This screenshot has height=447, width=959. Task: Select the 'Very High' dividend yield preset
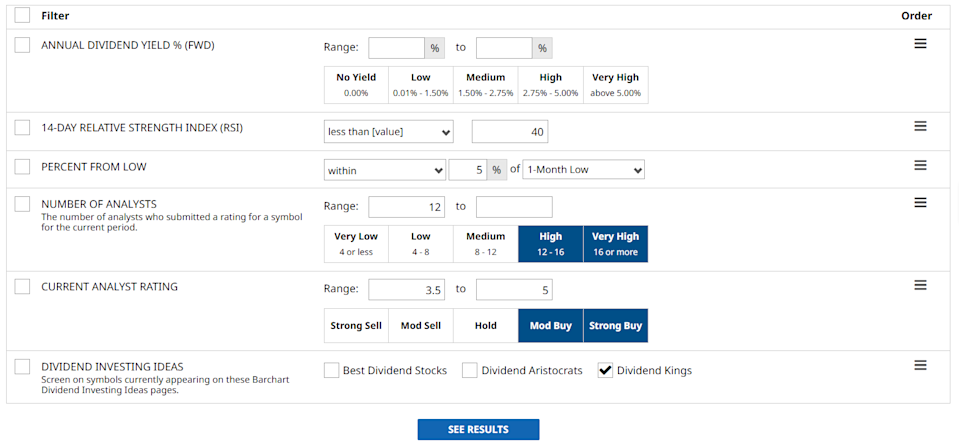tap(615, 84)
